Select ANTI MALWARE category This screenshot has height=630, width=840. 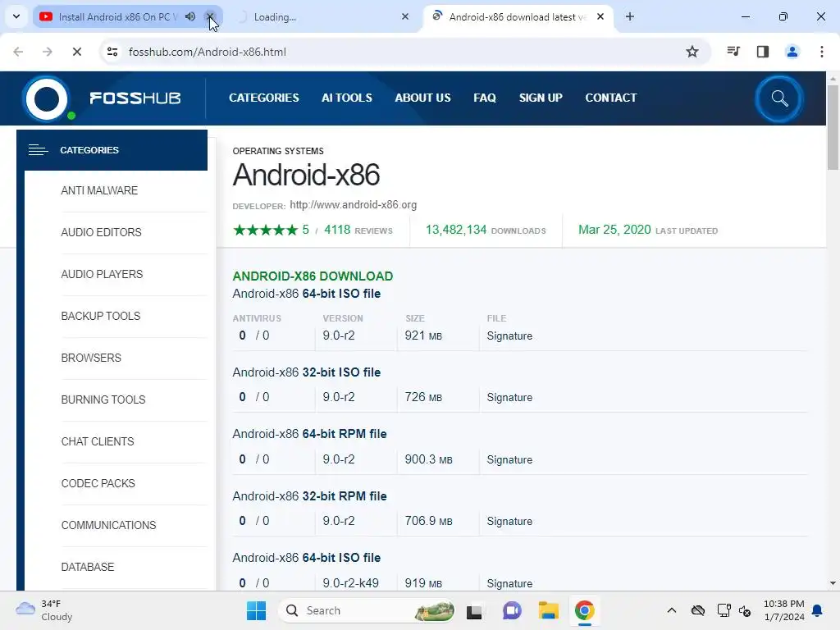pyautogui.click(x=99, y=190)
